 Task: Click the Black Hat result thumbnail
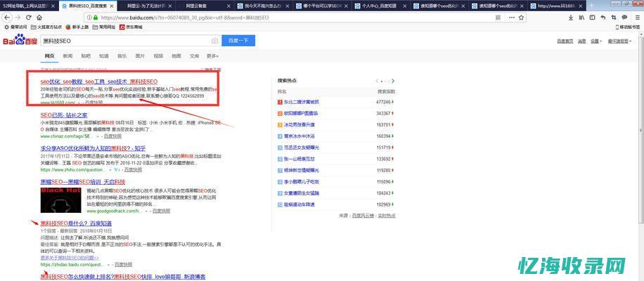tap(61, 200)
